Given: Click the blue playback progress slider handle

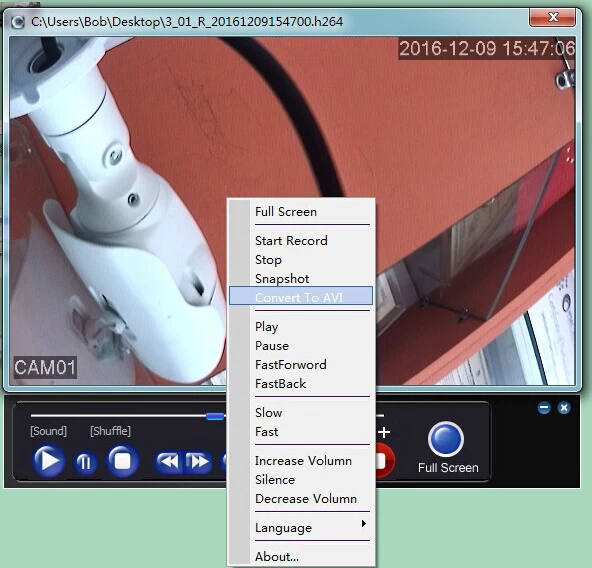Looking at the screenshot, I should tap(215, 416).
